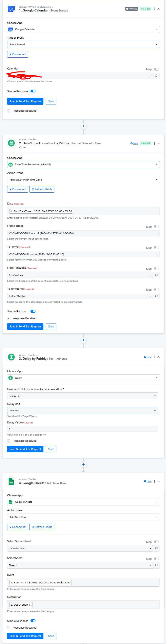Click the Delay by Pabbly hourglass icon

pyautogui.click(x=11, y=357)
